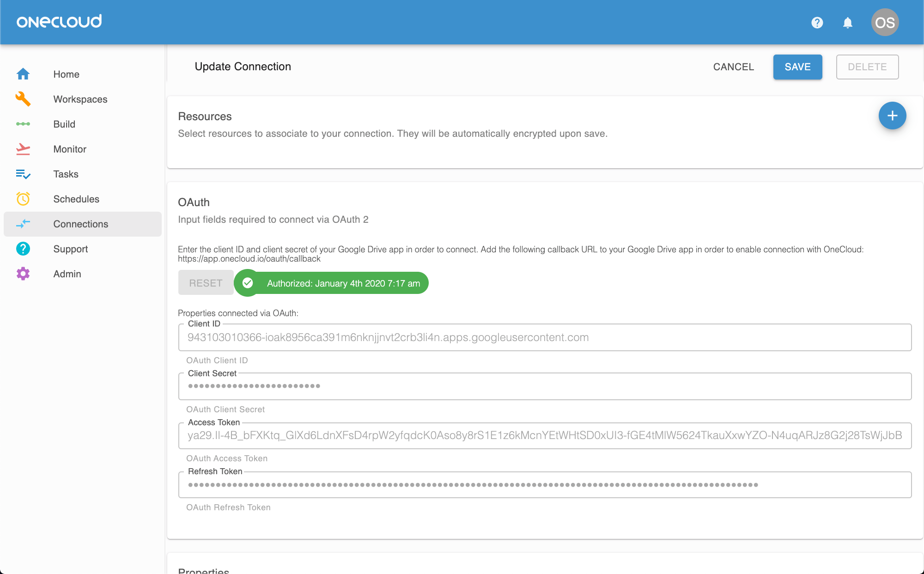Viewport: 924px width, 574px height.
Task: Click the Home house icon
Action: click(23, 74)
